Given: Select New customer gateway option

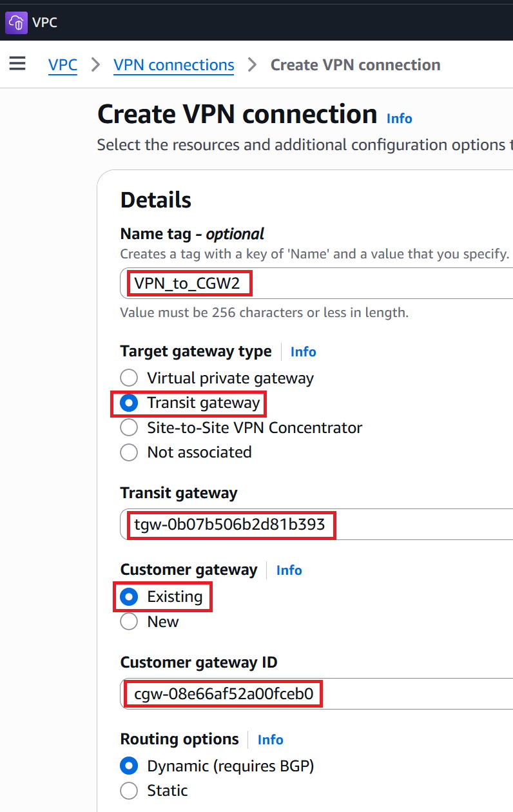Looking at the screenshot, I should (x=129, y=621).
